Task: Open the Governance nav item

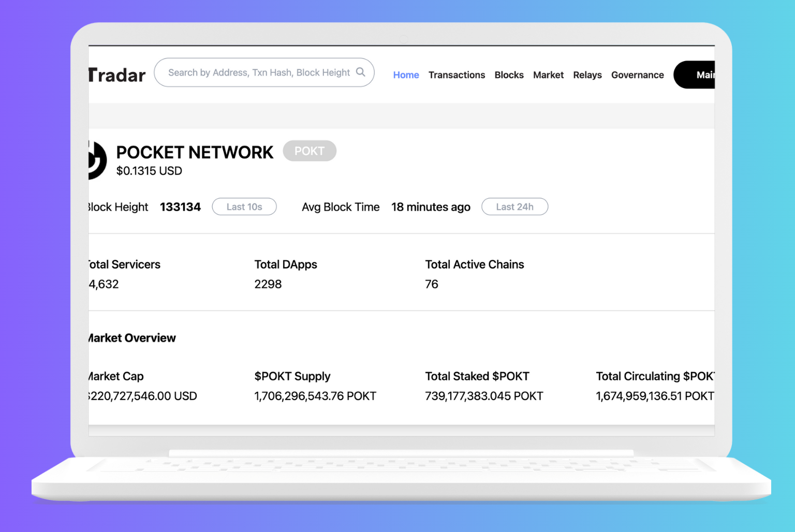Action: click(x=637, y=75)
